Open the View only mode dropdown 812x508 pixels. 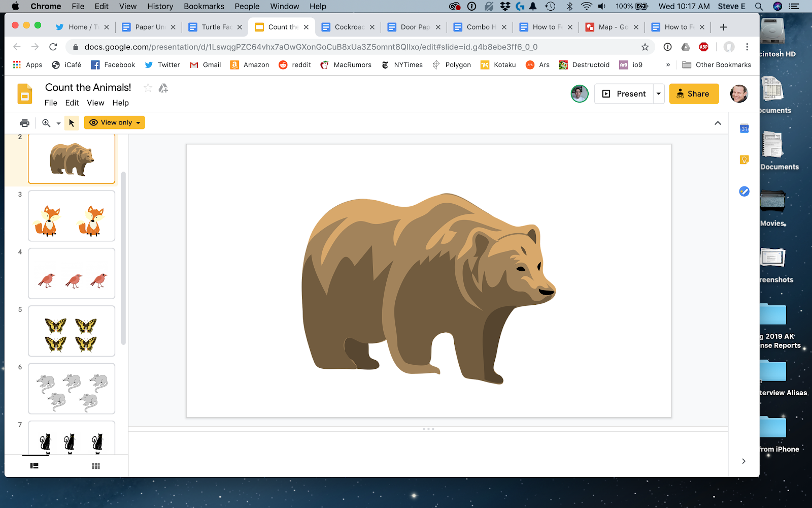tap(114, 122)
